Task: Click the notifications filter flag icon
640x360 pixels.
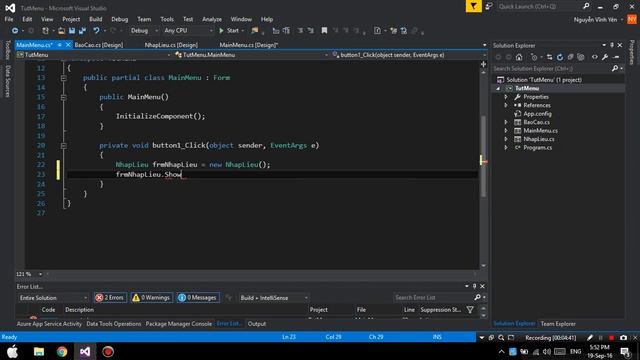Action: (473, 7)
